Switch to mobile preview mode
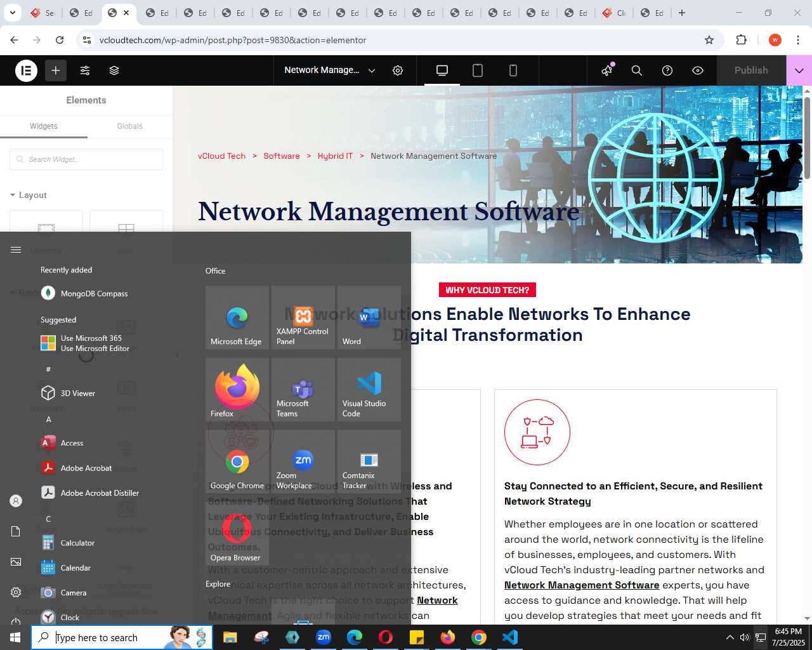 tap(513, 70)
